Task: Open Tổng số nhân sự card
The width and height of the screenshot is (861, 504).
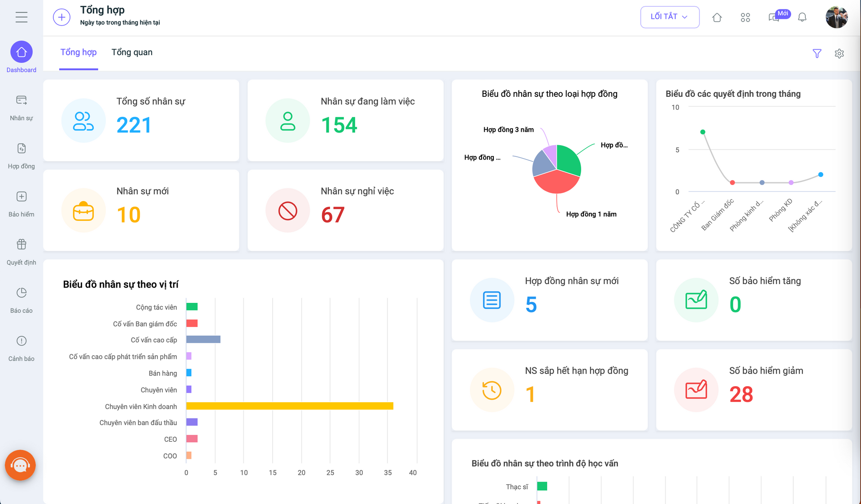Action: (141, 121)
